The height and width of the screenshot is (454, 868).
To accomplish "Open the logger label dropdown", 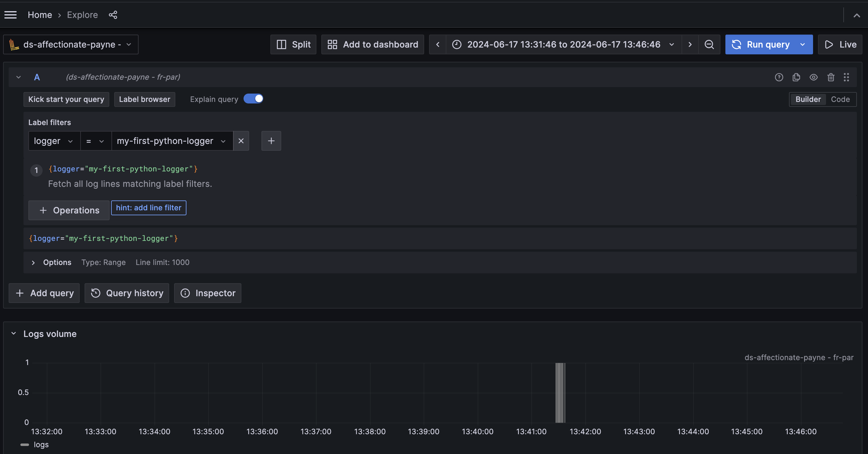I will [54, 141].
